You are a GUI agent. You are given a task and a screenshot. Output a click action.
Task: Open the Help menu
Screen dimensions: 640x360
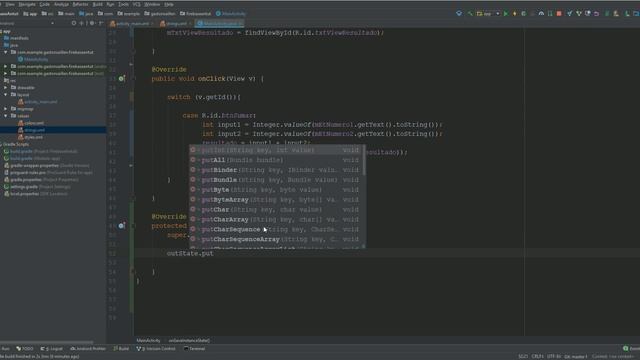pos(169,4)
